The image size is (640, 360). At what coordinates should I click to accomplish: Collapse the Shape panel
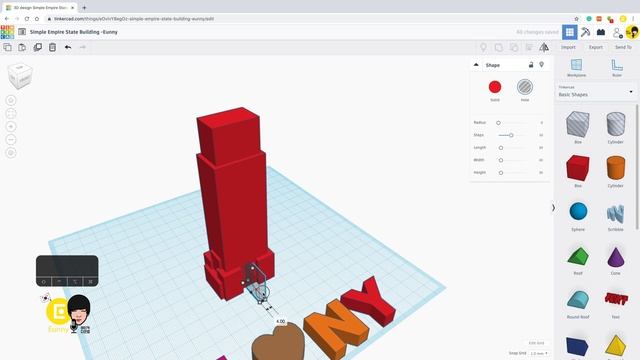coord(476,65)
